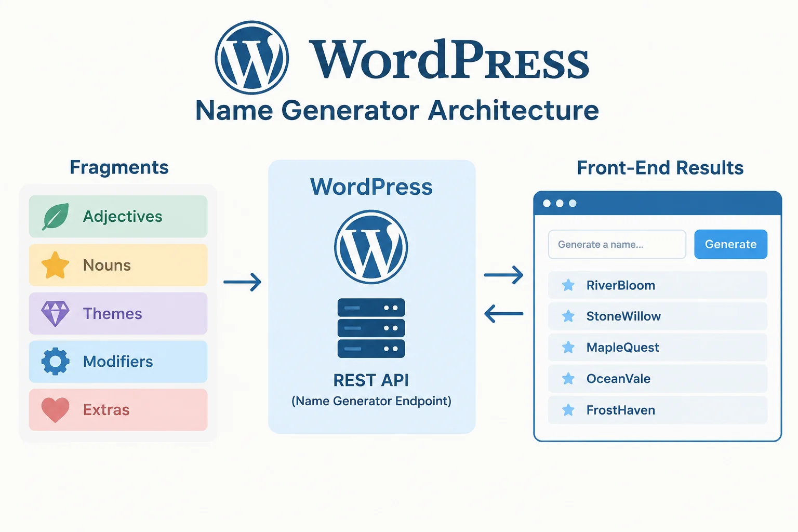
Task: Click the red heart icon beside Extras
Action: coord(55,410)
